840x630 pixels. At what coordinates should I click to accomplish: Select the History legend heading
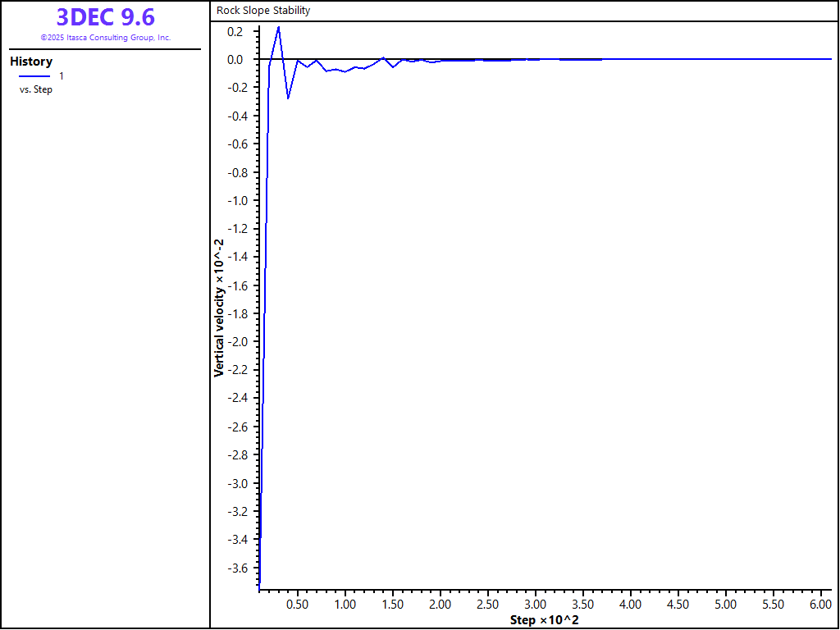pos(31,62)
